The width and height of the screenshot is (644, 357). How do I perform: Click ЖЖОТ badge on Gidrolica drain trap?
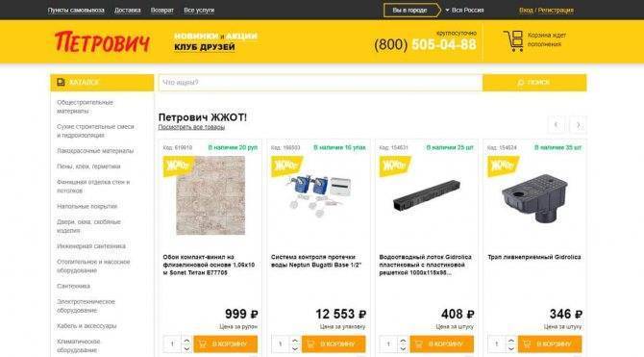click(503, 166)
